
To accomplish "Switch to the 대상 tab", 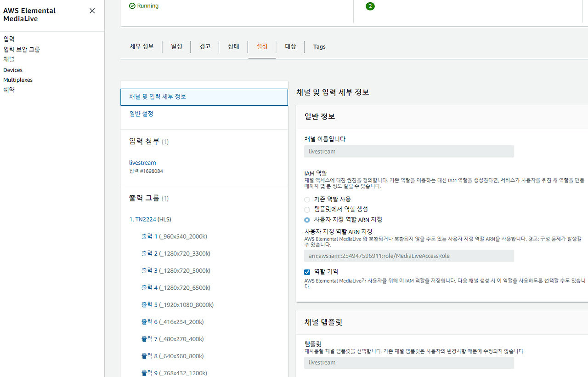I will click(290, 46).
